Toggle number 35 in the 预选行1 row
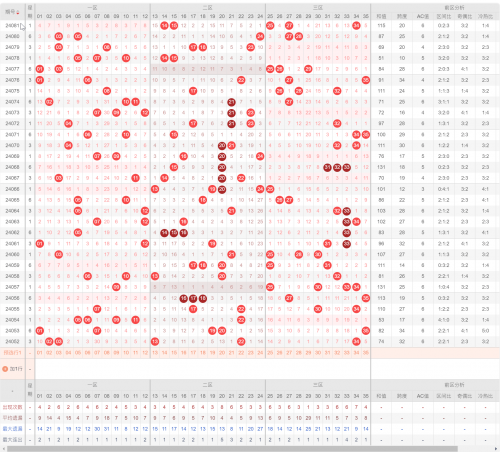This screenshot has height=452, width=500. [366, 353]
